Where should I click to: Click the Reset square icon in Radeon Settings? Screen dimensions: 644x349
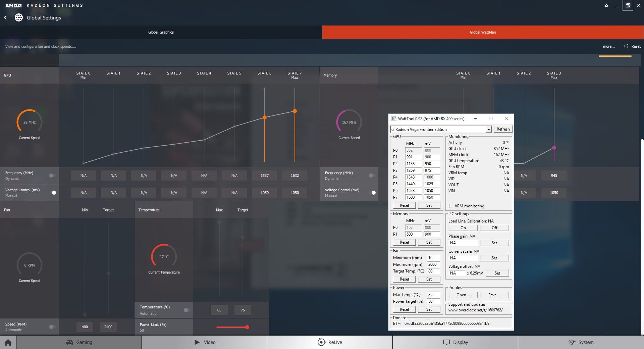coord(626,46)
